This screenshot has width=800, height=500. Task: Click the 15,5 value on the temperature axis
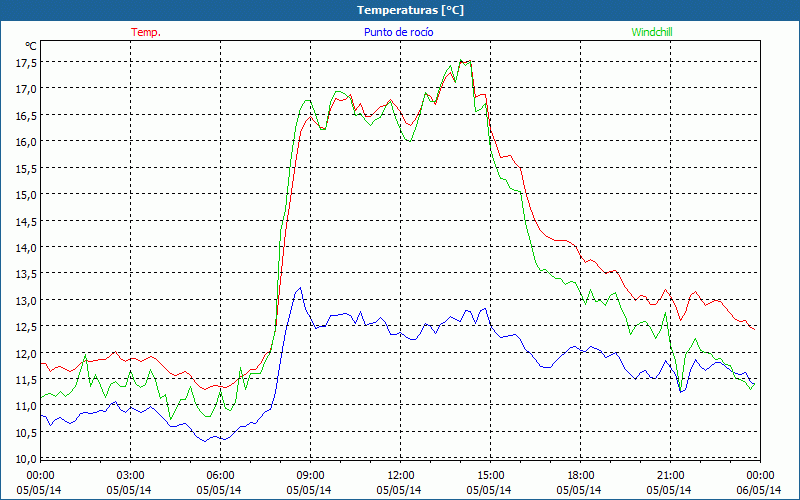click(27, 168)
